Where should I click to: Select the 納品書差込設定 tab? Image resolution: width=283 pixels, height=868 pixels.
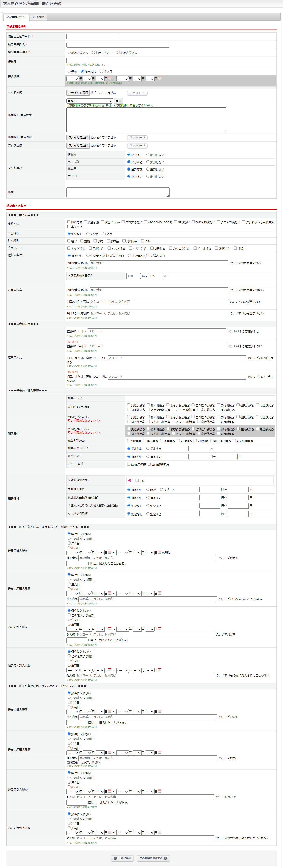16,17
